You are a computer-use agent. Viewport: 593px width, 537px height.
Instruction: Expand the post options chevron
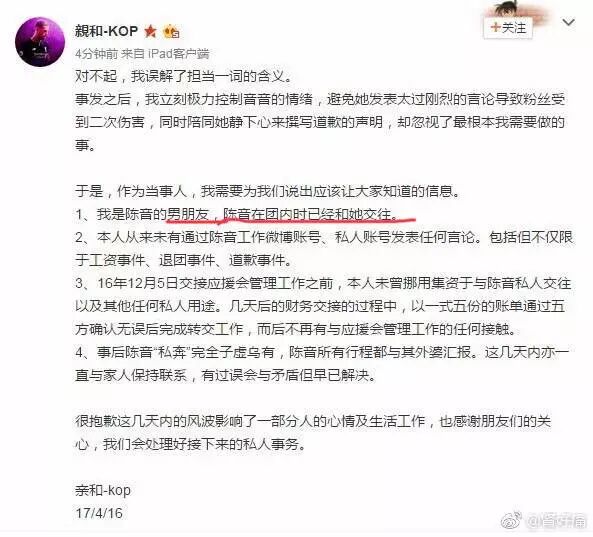point(568,22)
